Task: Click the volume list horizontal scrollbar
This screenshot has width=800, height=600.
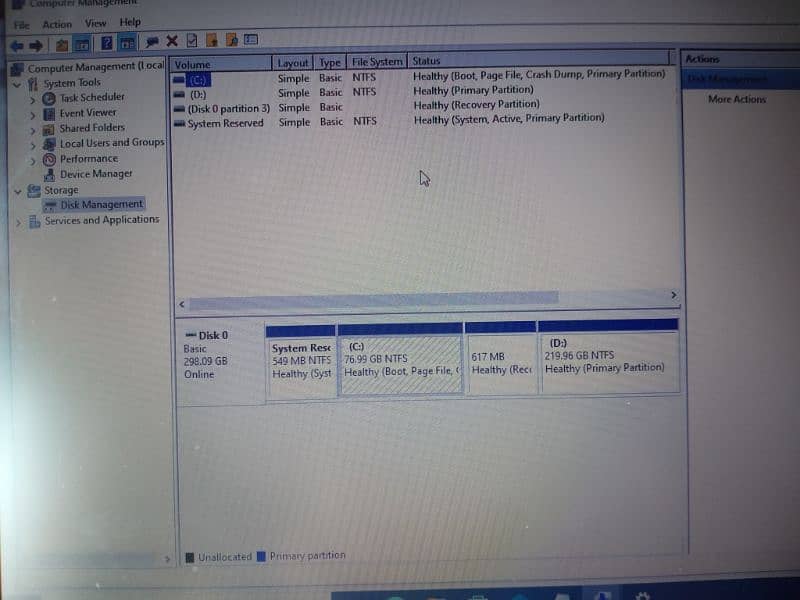Action: [372, 297]
